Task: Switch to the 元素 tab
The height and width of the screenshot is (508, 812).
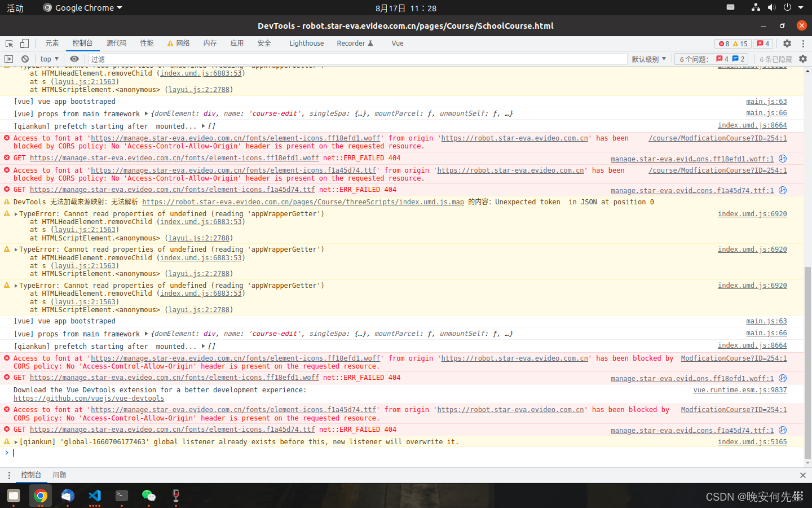Action: [52, 43]
